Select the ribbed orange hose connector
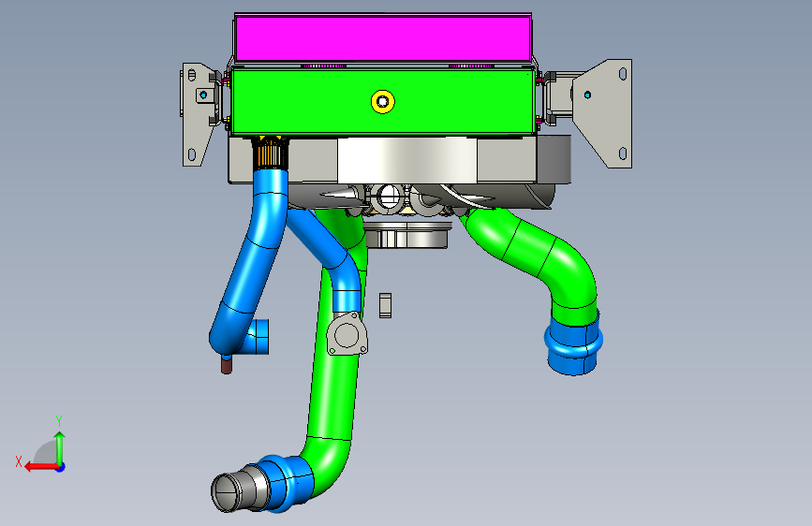 [270, 153]
